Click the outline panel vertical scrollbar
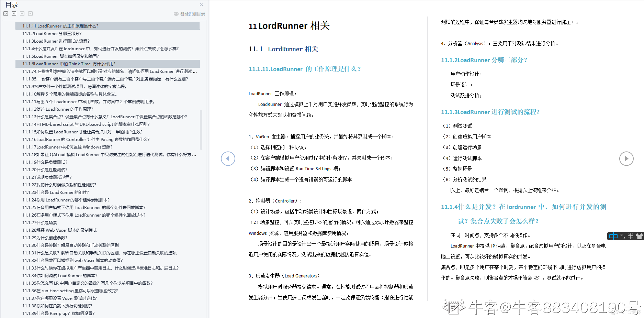Image resolution: width=644 pixels, height=318 pixels. [x=201, y=130]
